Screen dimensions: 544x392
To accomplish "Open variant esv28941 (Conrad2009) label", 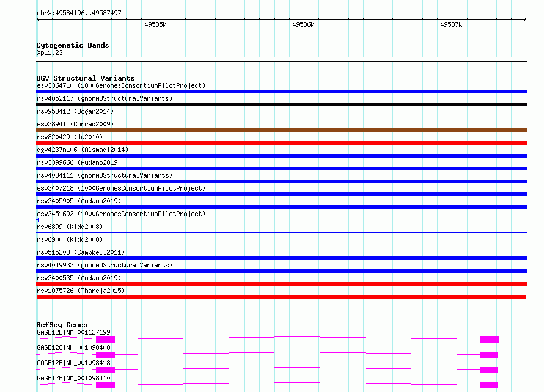I will pos(75,124).
